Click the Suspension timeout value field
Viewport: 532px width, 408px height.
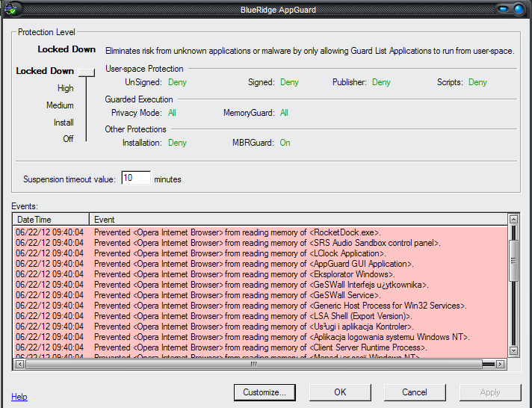tap(136, 178)
